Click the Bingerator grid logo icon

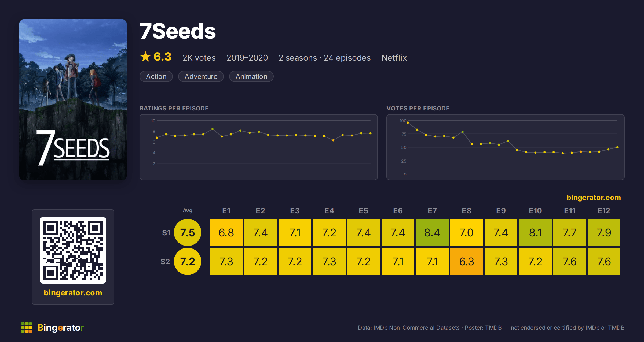26,328
